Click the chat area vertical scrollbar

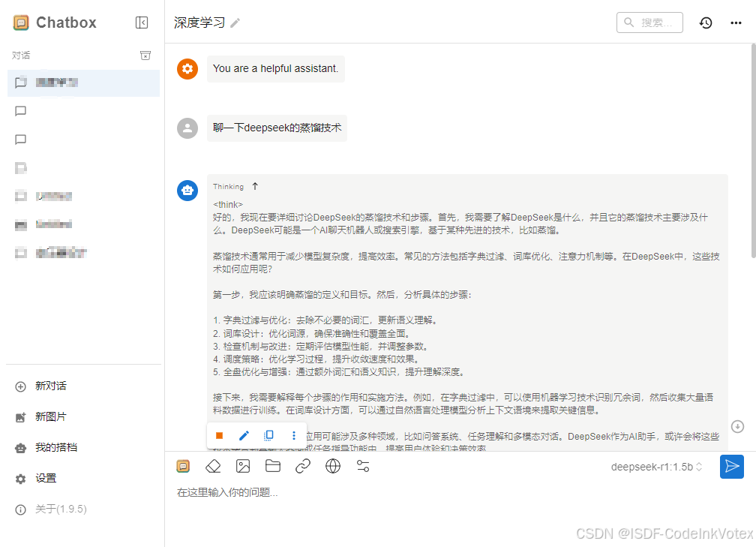(753, 151)
